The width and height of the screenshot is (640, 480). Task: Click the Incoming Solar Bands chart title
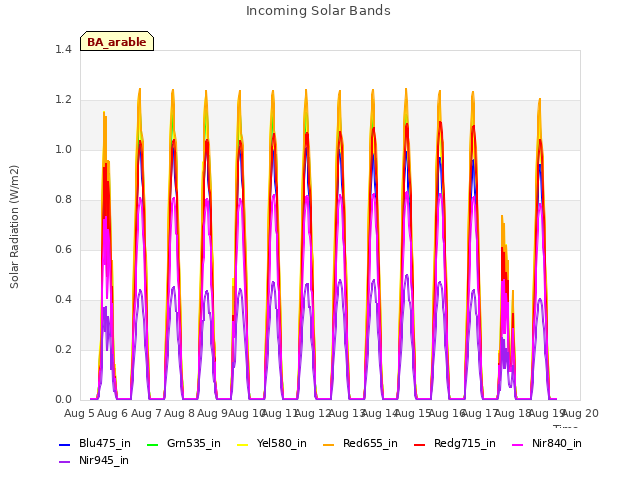(318, 11)
